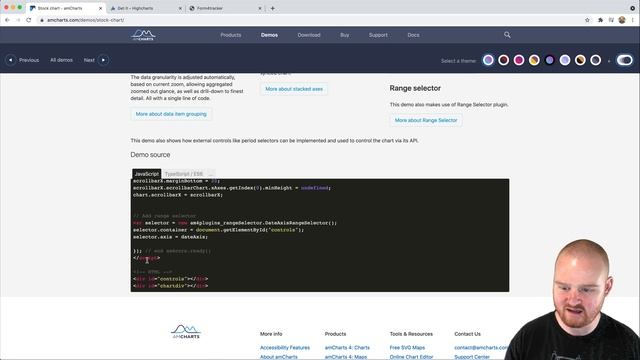The image size is (640, 360).
Task: Click the chart.scrollbarX = scrollbarX code line
Action: tap(178, 195)
